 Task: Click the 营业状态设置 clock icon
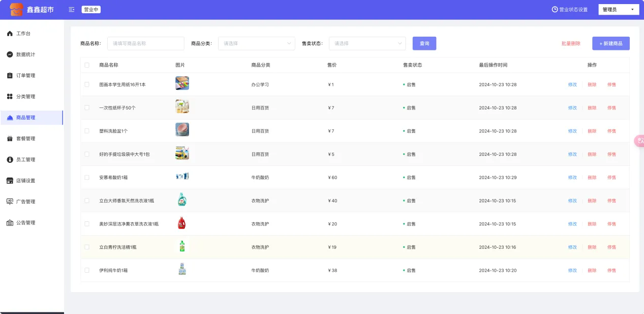[x=555, y=10]
